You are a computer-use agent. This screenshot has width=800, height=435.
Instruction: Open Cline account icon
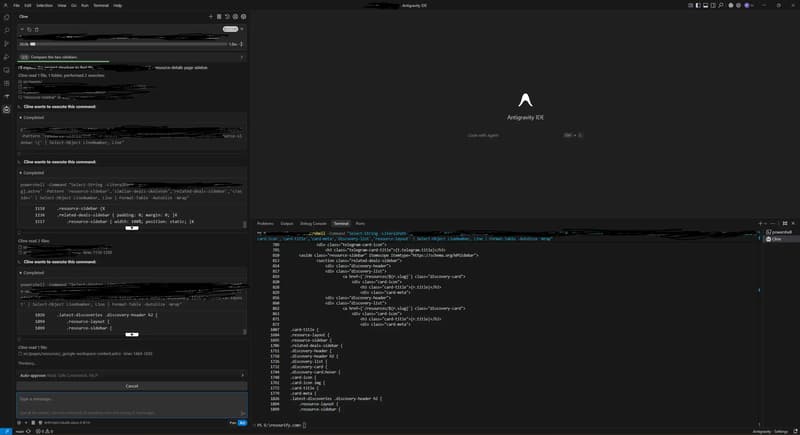235,16
